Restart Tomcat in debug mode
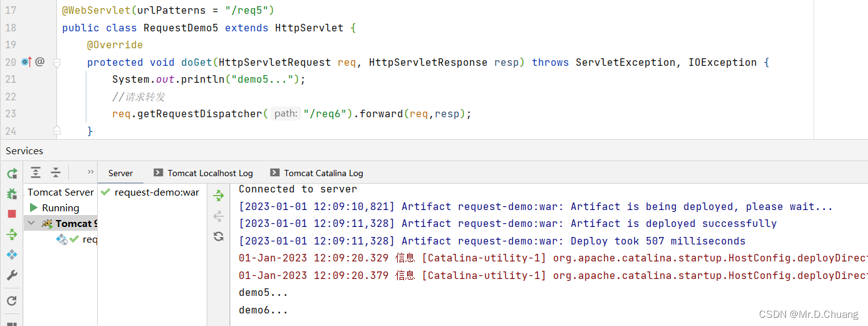Screen dimensions: 868x326 [12, 194]
